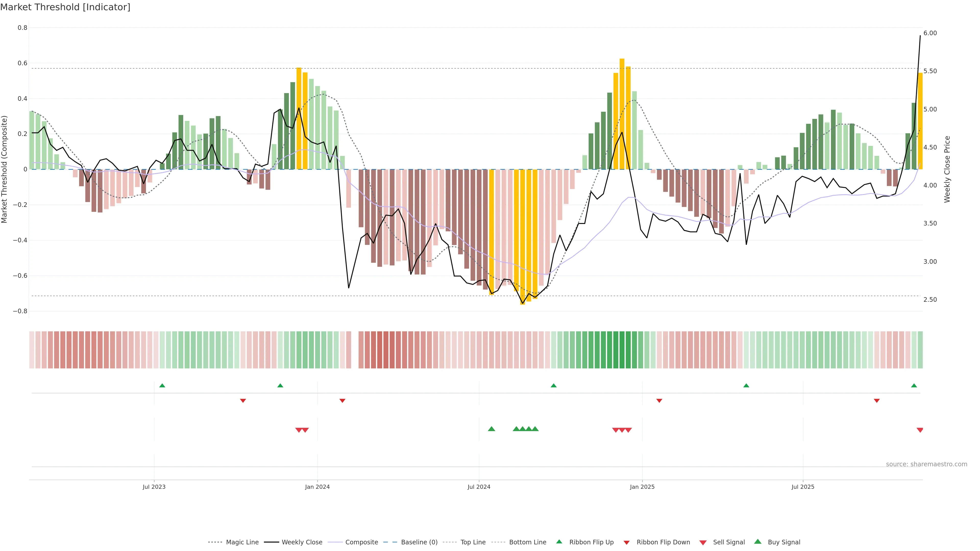The image size is (980, 551).
Task: Click the rightmost green ribbon flip up marker
Action: (x=914, y=386)
